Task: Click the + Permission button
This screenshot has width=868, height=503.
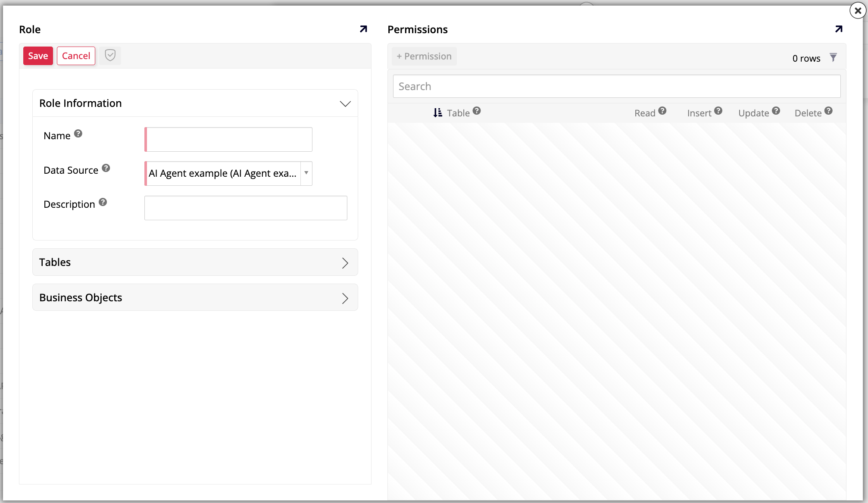Action: (424, 56)
